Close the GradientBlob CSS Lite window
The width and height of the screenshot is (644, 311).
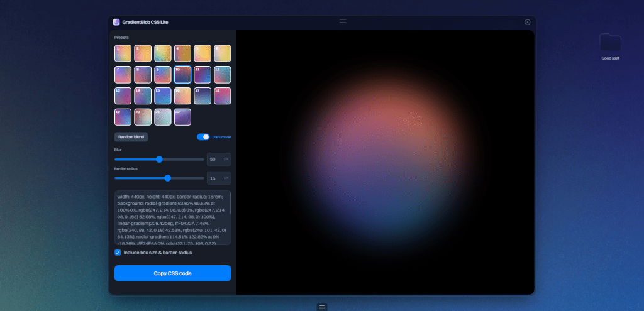pos(527,22)
